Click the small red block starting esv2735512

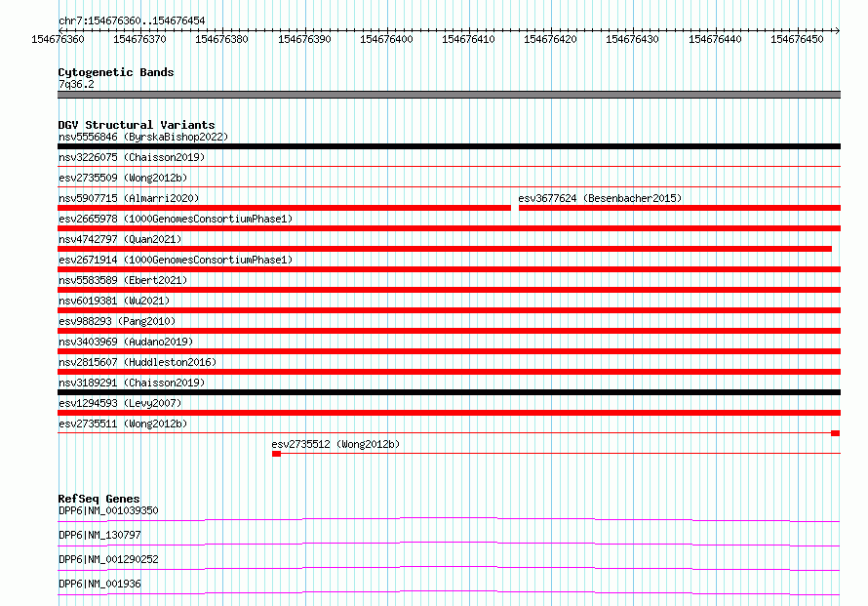coord(276,454)
